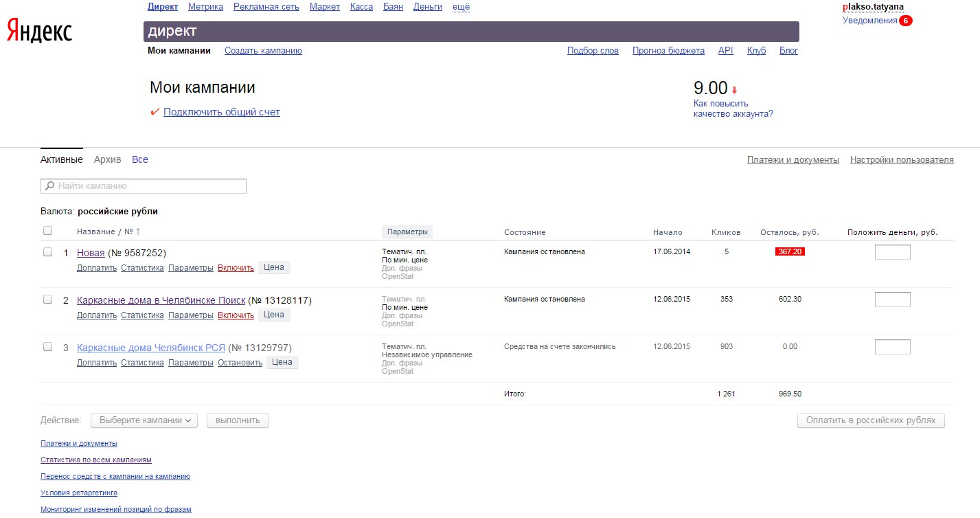Click the Найти кампанию search field
This screenshot has height=518, width=980.
click(x=144, y=186)
